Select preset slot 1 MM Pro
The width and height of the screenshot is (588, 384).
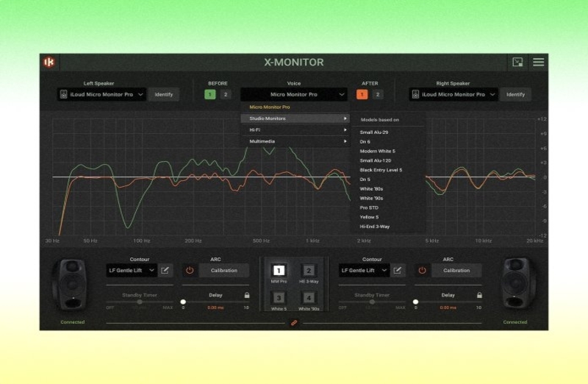pos(279,270)
